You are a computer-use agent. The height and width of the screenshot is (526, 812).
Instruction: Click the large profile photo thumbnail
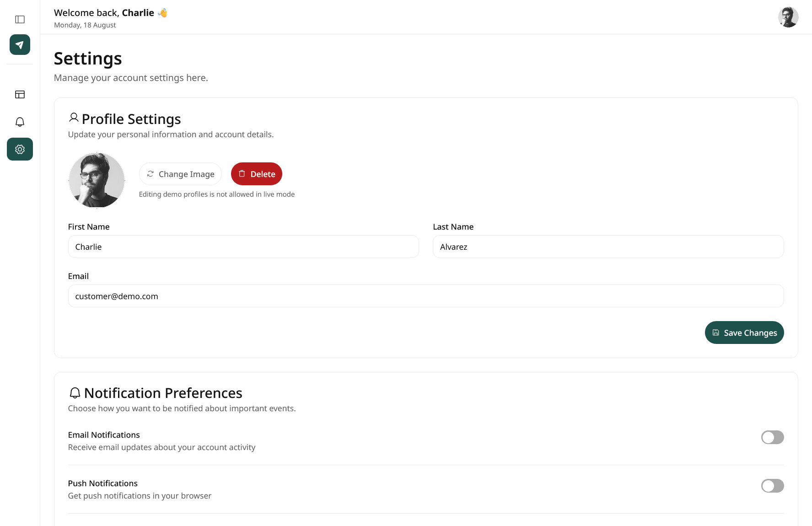tap(97, 180)
